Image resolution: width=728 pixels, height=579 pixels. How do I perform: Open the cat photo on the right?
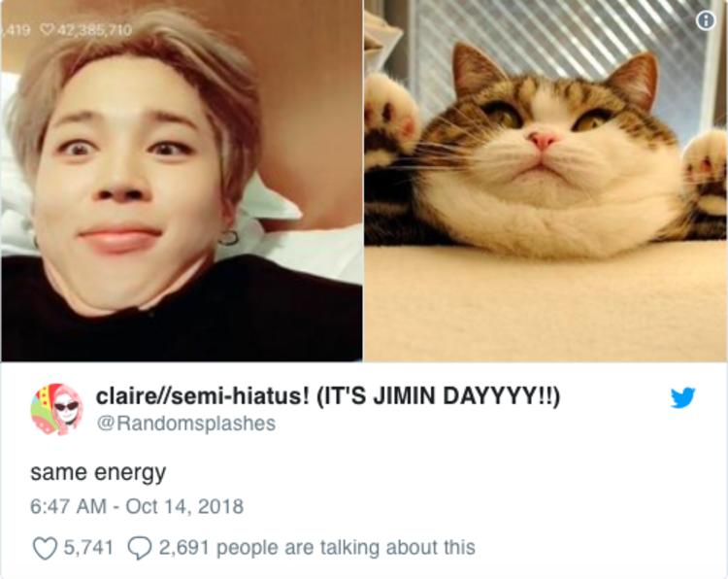(546, 181)
